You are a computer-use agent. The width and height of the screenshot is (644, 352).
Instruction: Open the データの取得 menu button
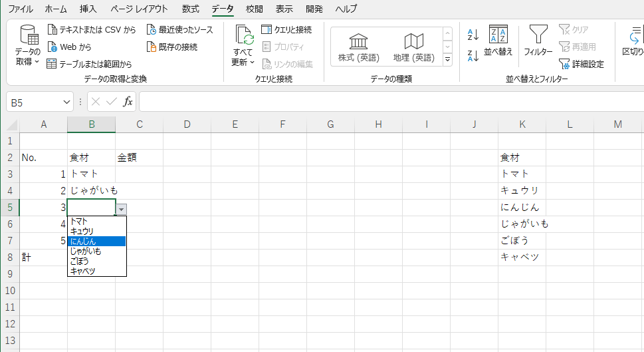point(27,45)
